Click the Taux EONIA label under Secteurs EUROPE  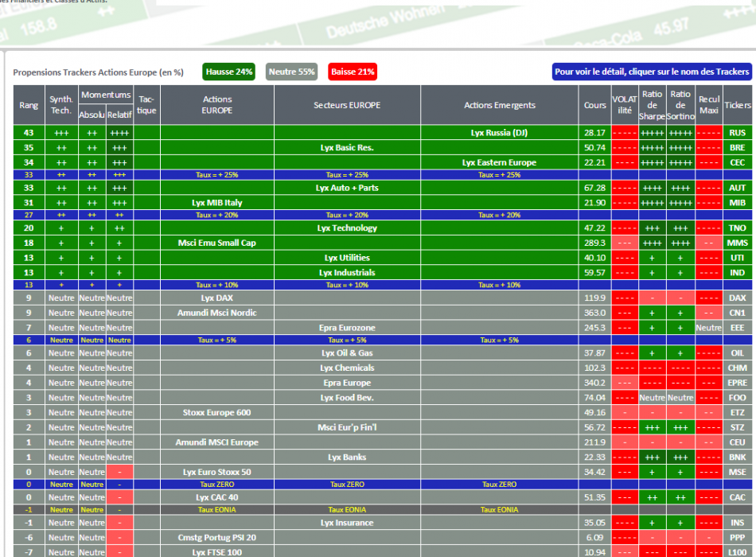click(347, 510)
